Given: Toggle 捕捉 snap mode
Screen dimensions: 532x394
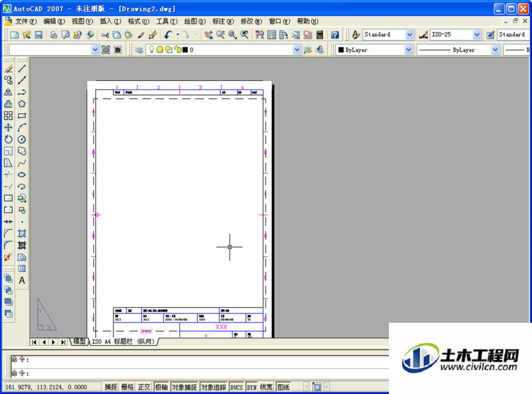Looking at the screenshot, I should 111,387.
